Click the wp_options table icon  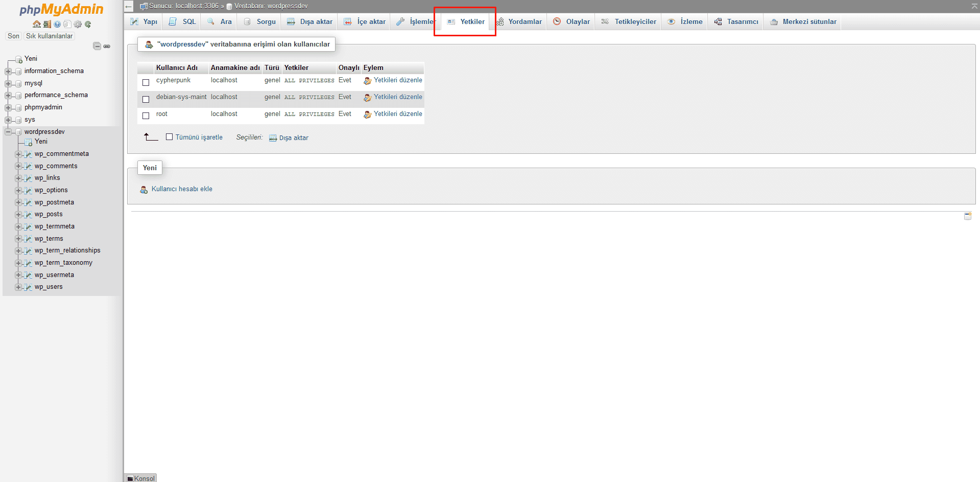coord(29,191)
